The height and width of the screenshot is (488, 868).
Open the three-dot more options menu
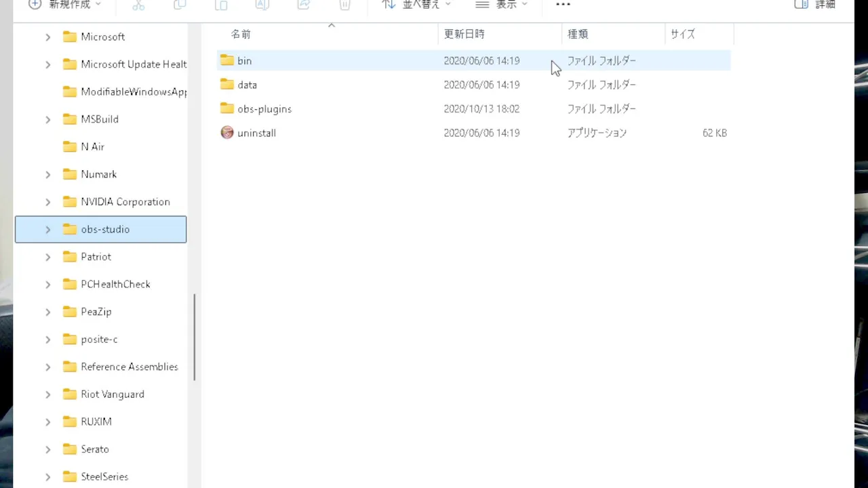tap(563, 4)
